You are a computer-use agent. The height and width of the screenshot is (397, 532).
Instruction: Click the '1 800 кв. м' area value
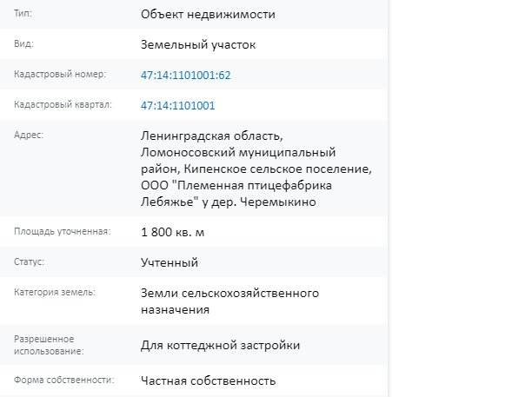172,232
